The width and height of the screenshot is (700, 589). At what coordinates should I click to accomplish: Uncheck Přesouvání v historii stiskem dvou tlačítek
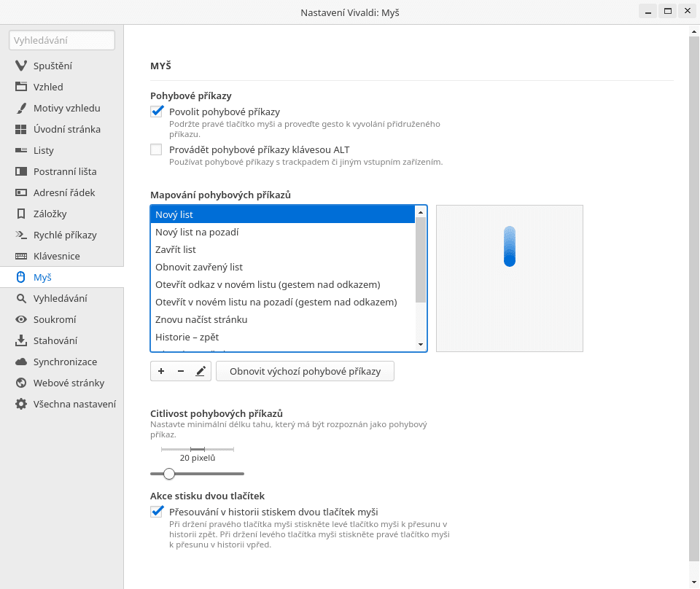(x=157, y=511)
